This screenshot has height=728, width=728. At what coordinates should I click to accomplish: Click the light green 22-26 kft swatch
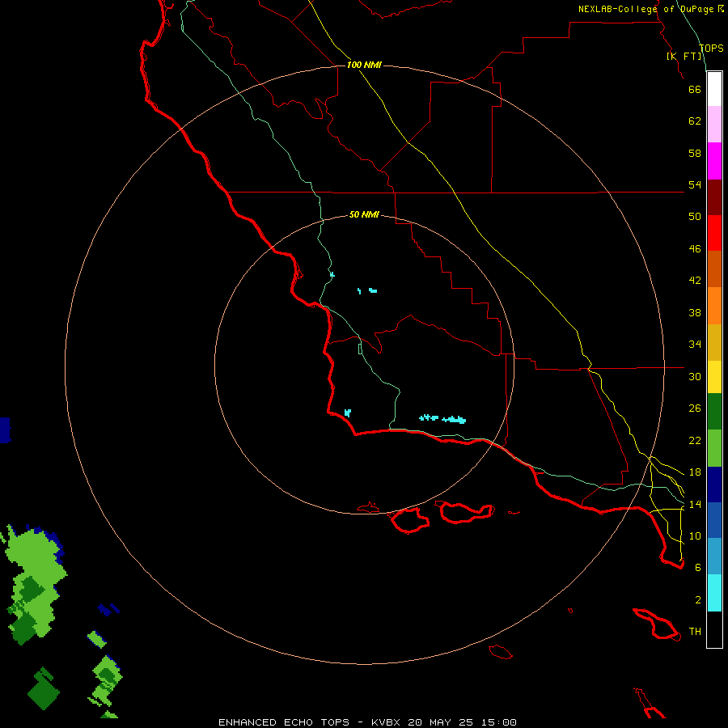[x=714, y=448]
